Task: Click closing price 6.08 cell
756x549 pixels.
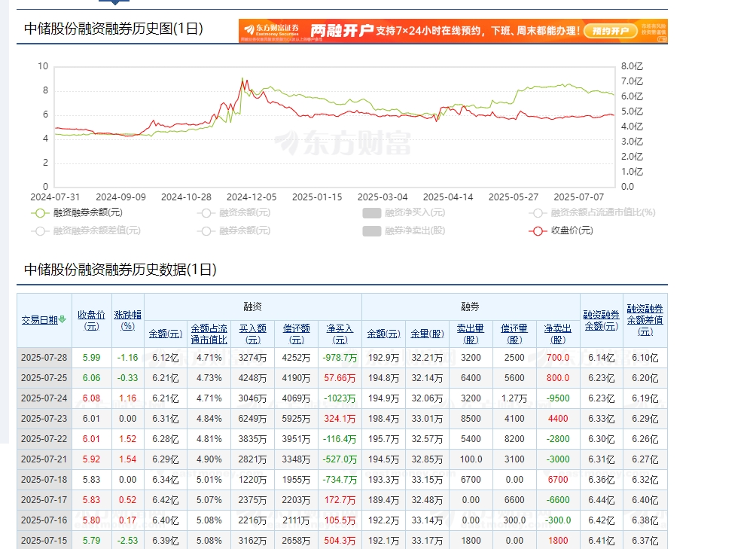Action: [92, 398]
